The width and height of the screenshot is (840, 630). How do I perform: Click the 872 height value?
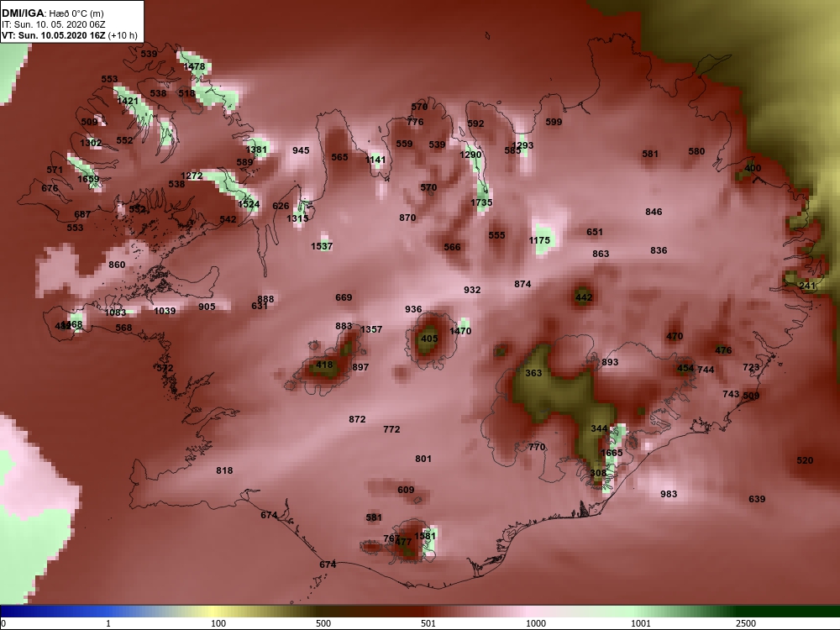pyautogui.click(x=357, y=419)
